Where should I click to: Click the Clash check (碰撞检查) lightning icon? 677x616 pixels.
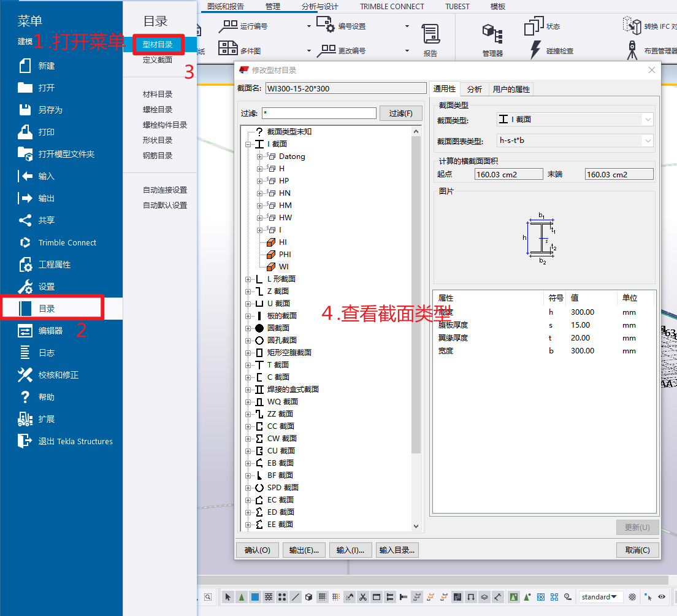coord(535,50)
